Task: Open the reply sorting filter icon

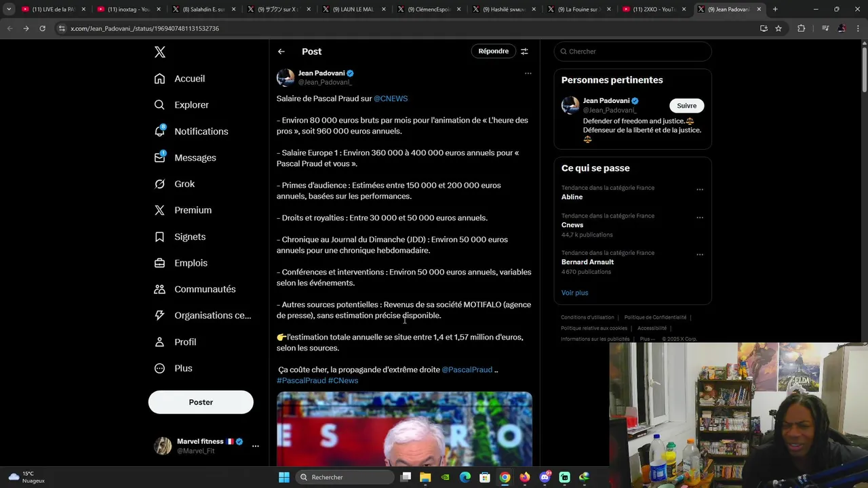Action: (524, 52)
